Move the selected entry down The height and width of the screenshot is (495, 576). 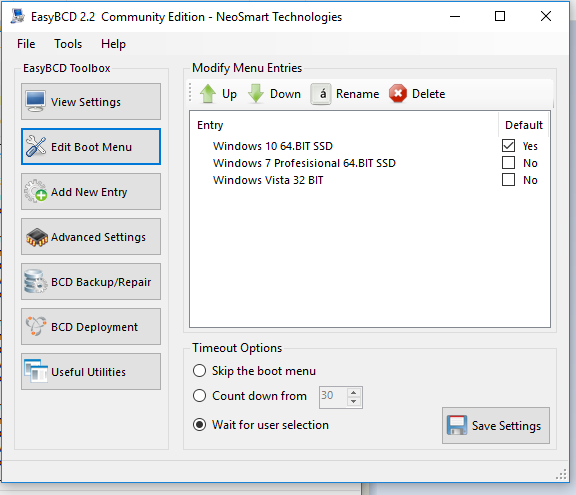point(274,94)
